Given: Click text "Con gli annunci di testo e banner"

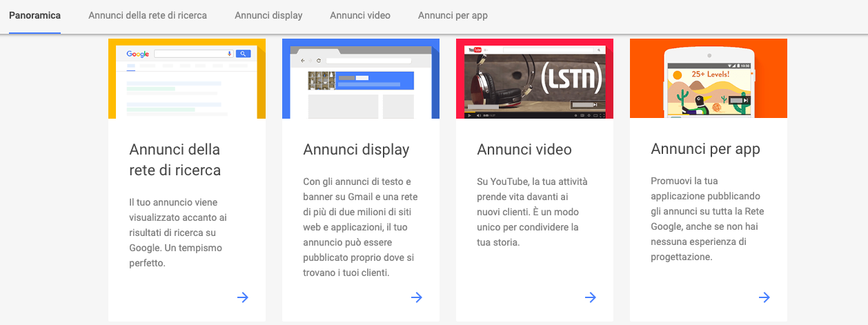Looking at the screenshot, I should (357, 189).
